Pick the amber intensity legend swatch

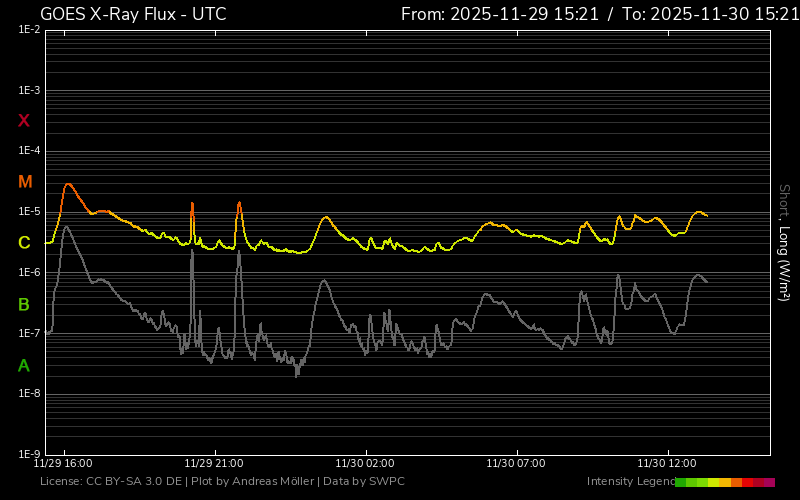pyautogui.click(x=725, y=482)
